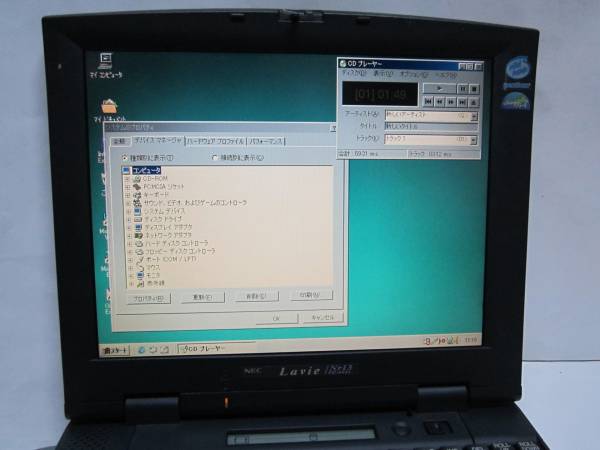
Task: Open the トラック (Track) dropdown in CD Player
Action: 473,140
